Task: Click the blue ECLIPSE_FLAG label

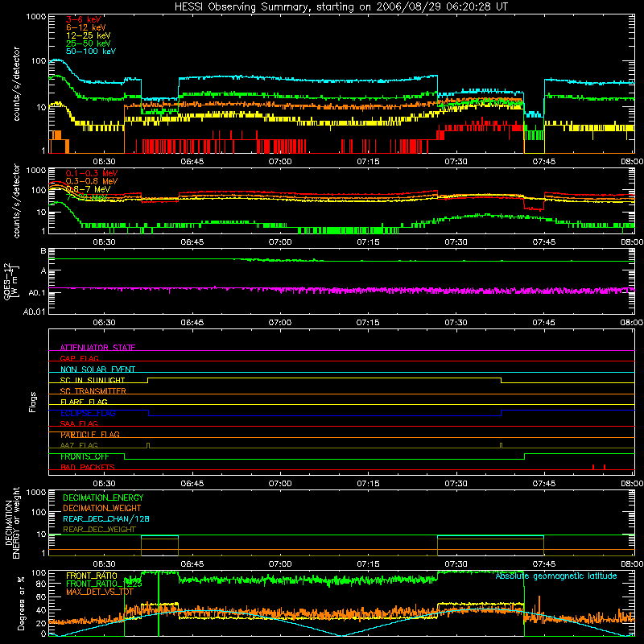Action: coord(88,413)
